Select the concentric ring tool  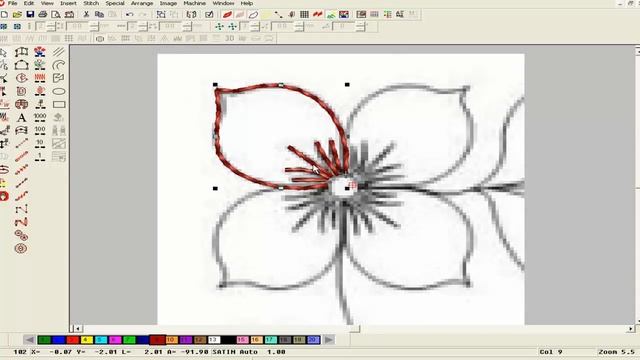point(21,248)
